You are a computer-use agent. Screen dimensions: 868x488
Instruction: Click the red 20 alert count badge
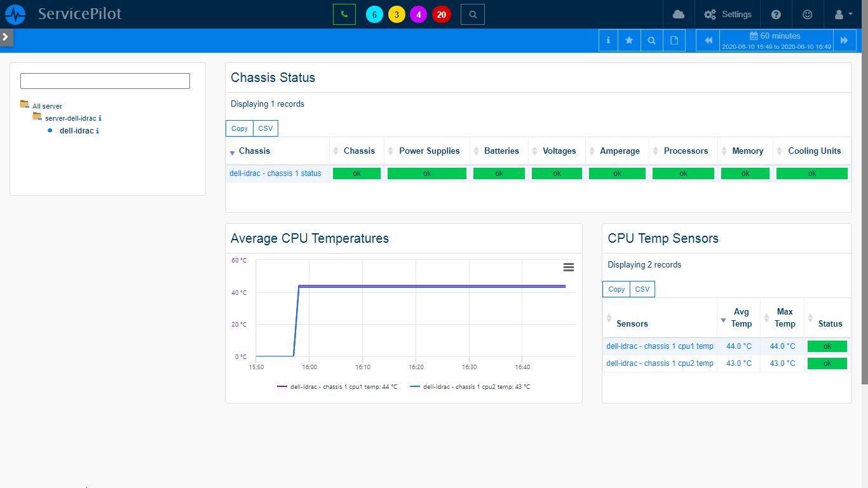coord(441,14)
